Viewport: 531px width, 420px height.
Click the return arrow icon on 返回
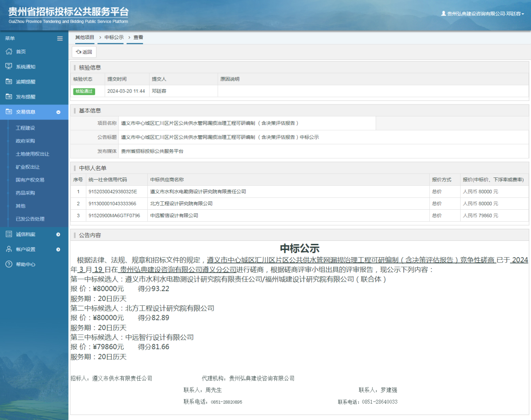[x=79, y=52]
